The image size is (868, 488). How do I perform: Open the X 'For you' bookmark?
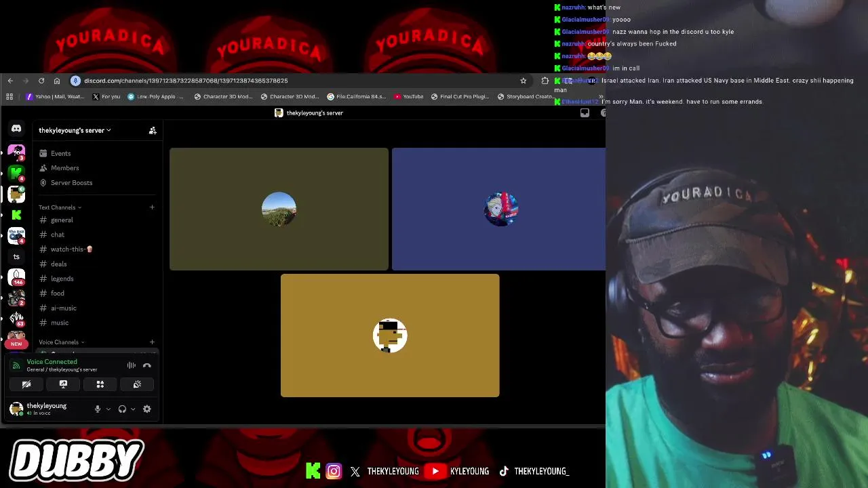(106, 96)
